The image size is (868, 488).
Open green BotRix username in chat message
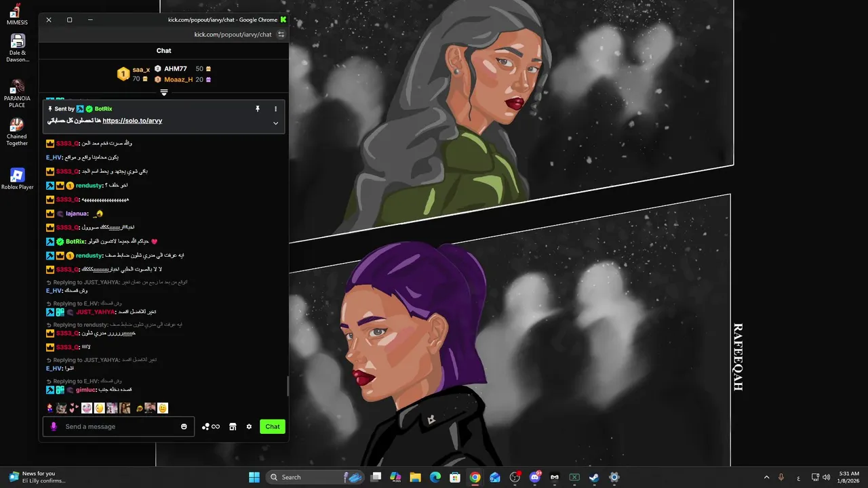point(75,241)
